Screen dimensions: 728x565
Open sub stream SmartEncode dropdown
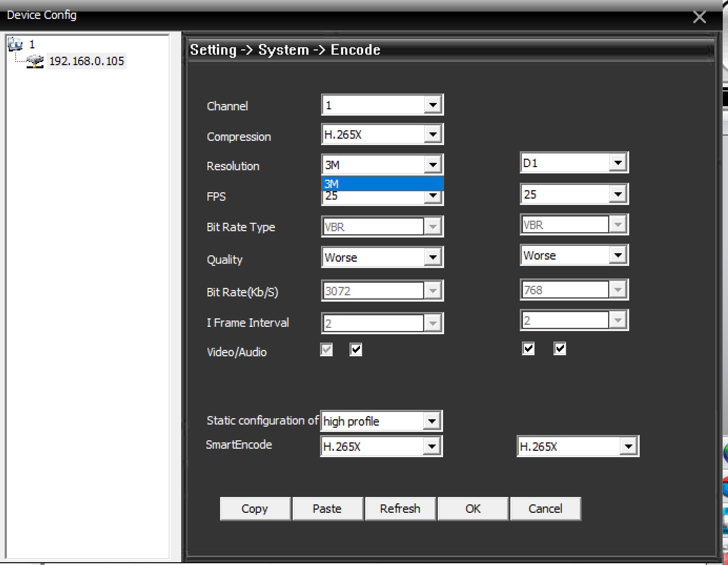(x=628, y=446)
